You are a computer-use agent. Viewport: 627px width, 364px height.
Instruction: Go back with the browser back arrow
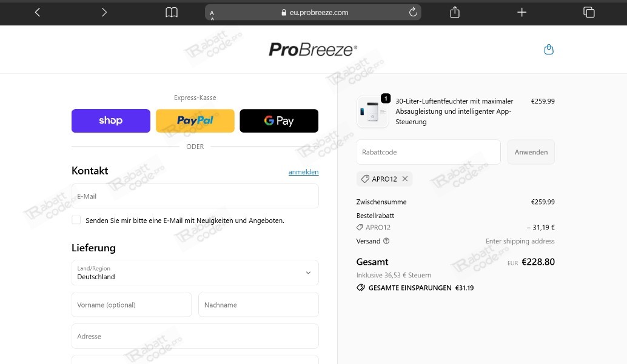pos(38,12)
